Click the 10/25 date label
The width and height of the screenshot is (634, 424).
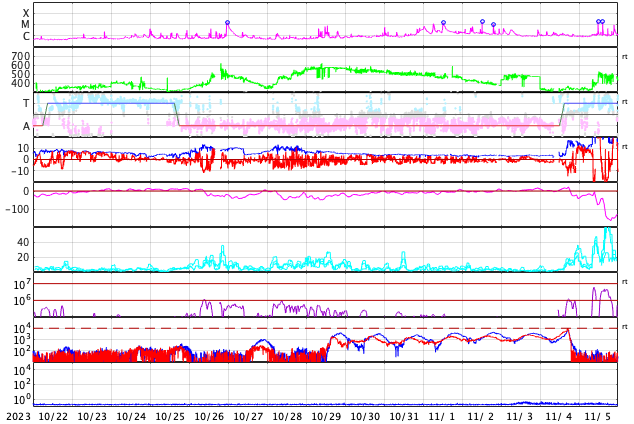[170, 417]
